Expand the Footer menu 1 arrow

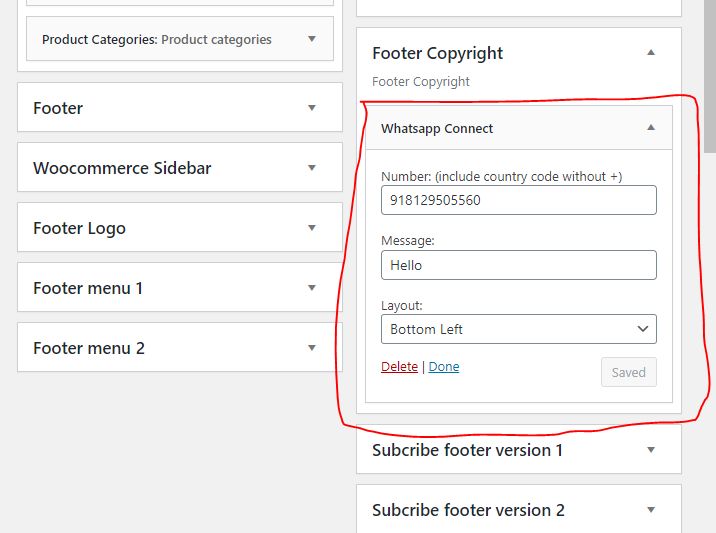pyautogui.click(x=312, y=288)
